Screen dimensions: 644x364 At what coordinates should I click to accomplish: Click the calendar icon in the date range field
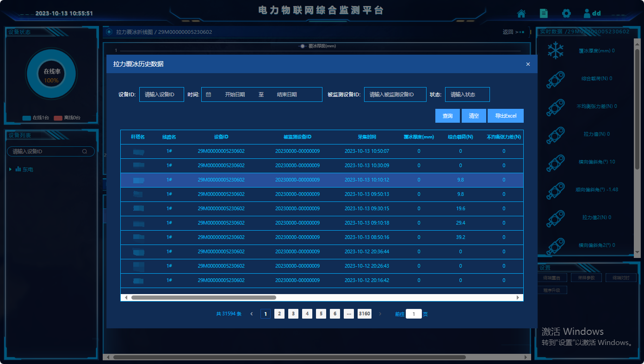pyautogui.click(x=208, y=94)
